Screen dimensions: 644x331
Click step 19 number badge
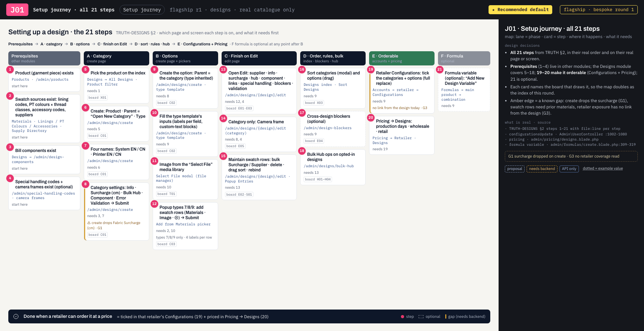pos(371,70)
